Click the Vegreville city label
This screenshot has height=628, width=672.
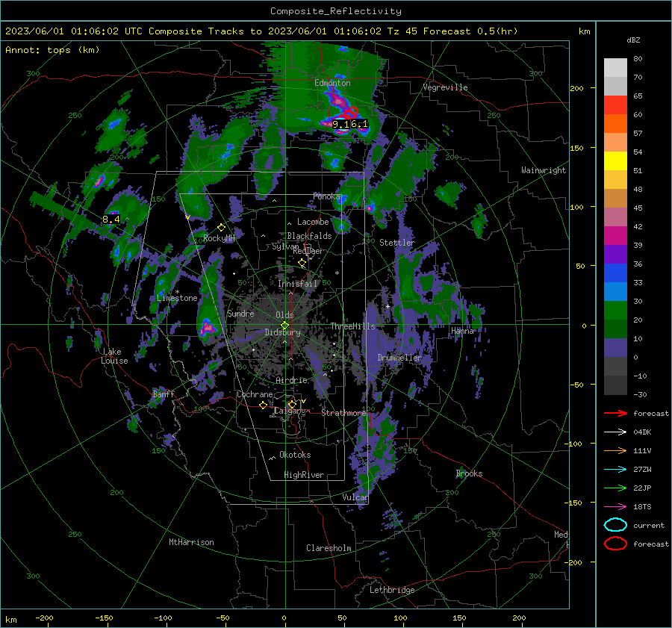(445, 87)
